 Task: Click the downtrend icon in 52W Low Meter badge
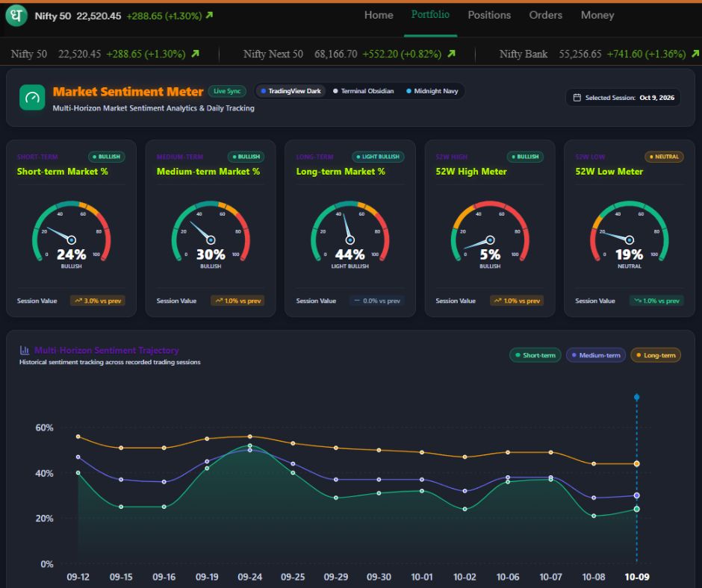(638, 301)
